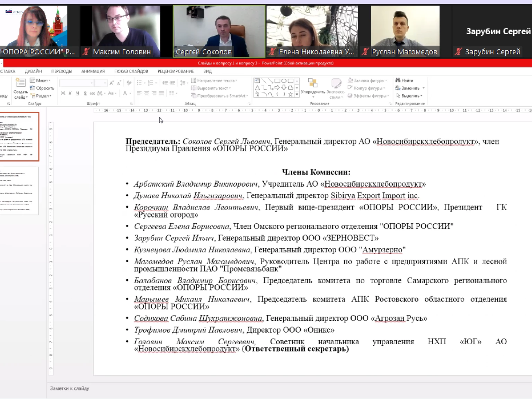Toggle align text right
Screen dimensions: 532x399
[154, 93]
